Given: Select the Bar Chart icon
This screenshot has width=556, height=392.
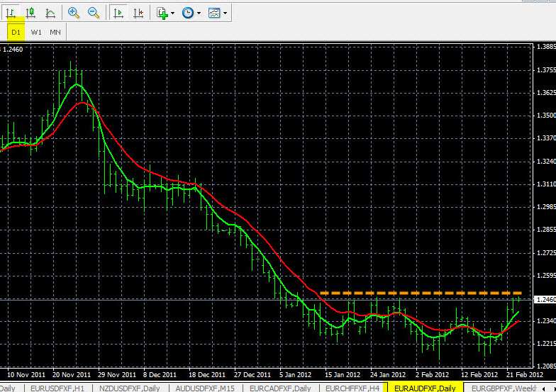Looking at the screenshot, I should click(x=12, y=12).
